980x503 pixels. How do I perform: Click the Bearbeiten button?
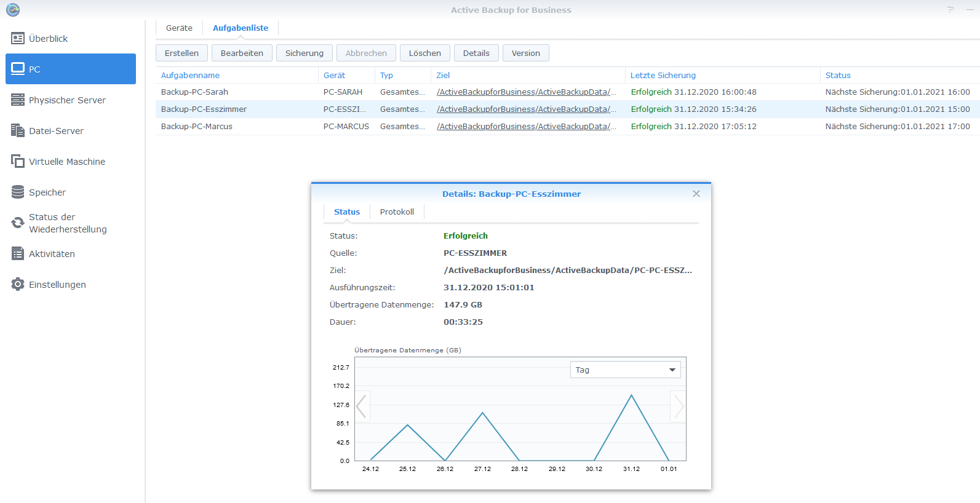pos(242,53)
